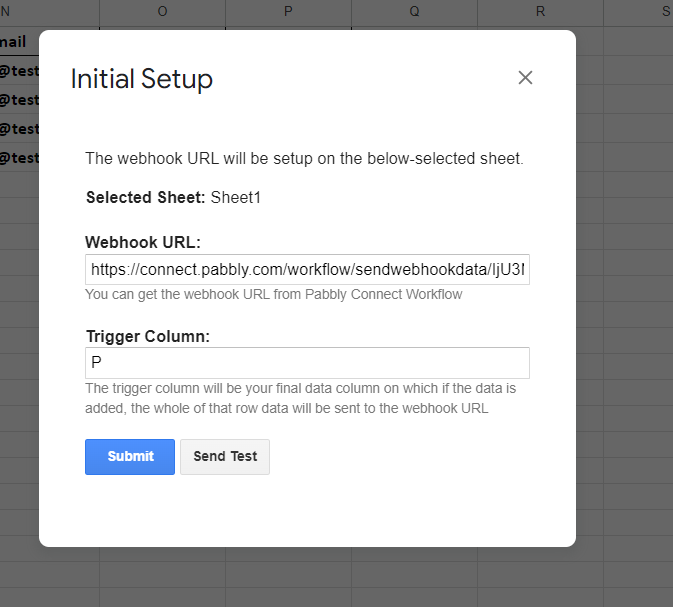Viewport: 673px width, 607px height.
Task: Focus the Webhook URL input field
Action: coord(307,270)
